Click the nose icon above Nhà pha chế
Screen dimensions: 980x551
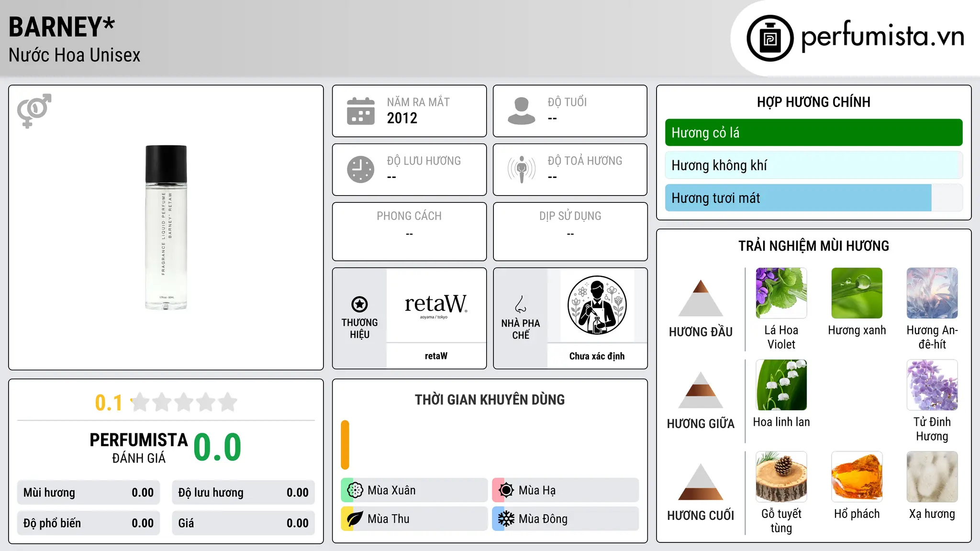(521, 304)
